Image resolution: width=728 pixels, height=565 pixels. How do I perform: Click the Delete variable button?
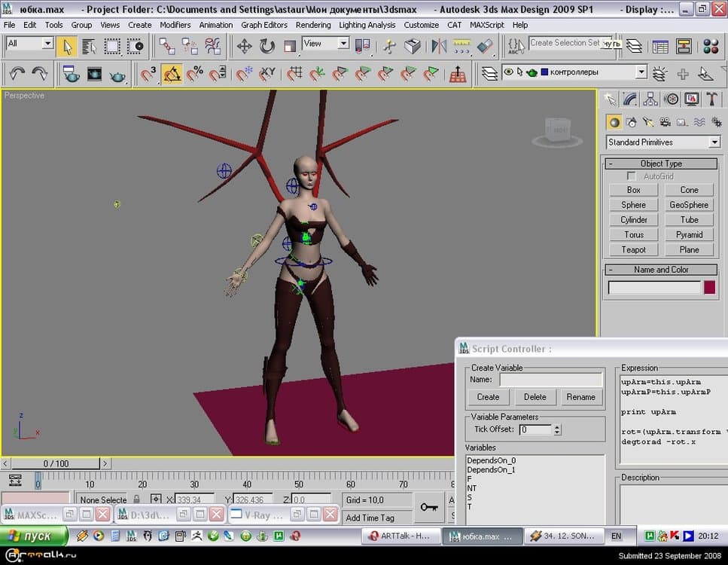[x=535, y=397]
